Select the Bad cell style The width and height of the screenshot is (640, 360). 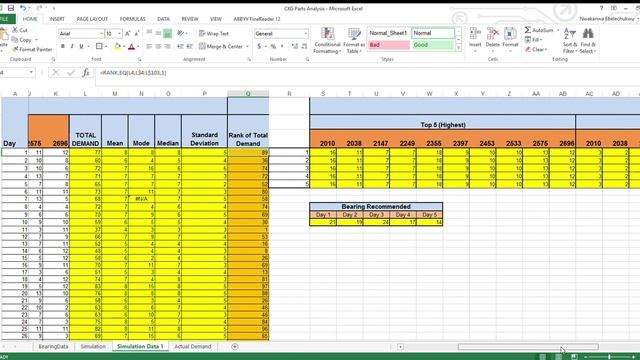(x=389, y=45)
